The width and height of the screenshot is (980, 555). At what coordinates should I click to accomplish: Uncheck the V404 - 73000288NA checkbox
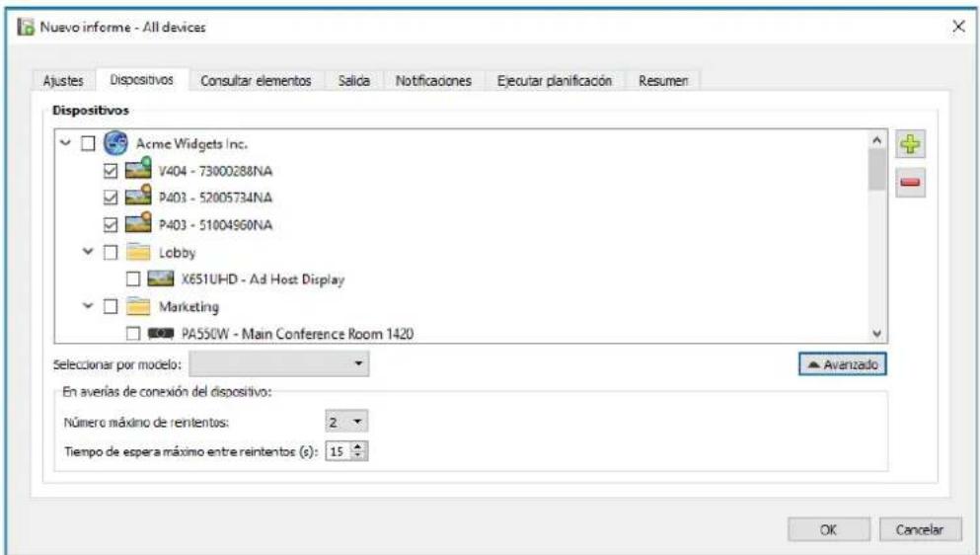click(111, 171)
